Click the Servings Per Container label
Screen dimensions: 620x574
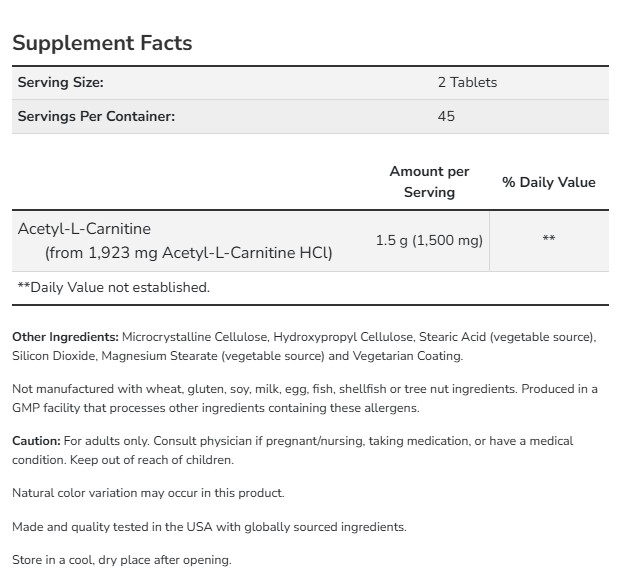coord(96,116)
